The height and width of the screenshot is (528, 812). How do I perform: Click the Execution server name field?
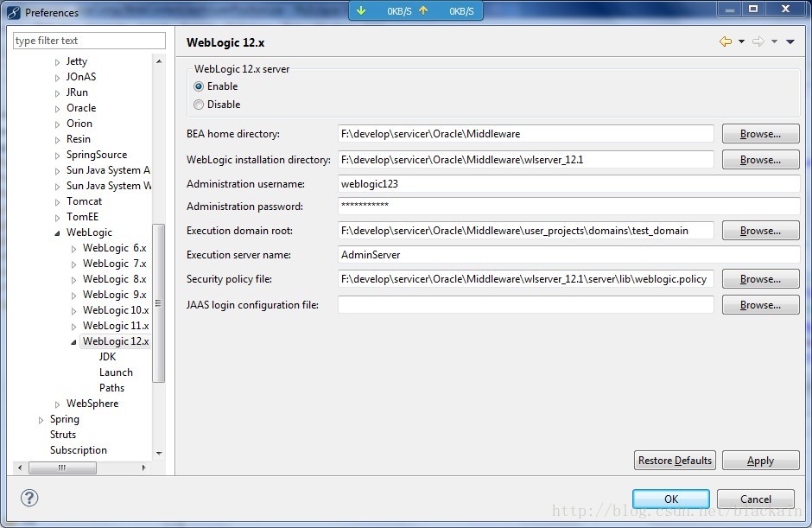568,254
